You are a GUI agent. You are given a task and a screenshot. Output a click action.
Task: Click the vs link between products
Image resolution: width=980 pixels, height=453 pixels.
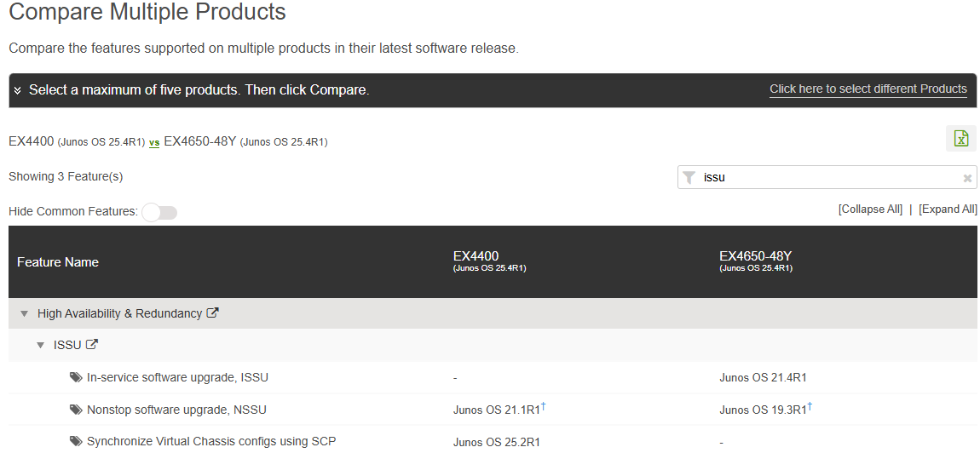click(x=154, y=142)
